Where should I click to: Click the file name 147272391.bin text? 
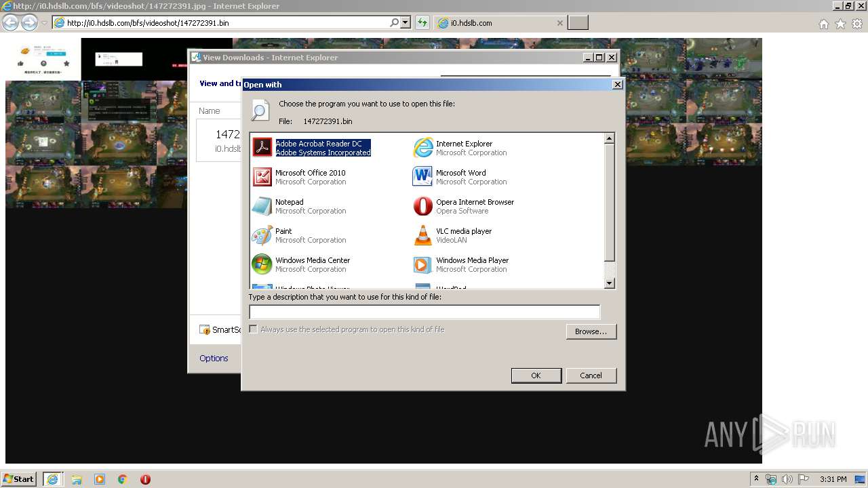[x=328, y=121]
